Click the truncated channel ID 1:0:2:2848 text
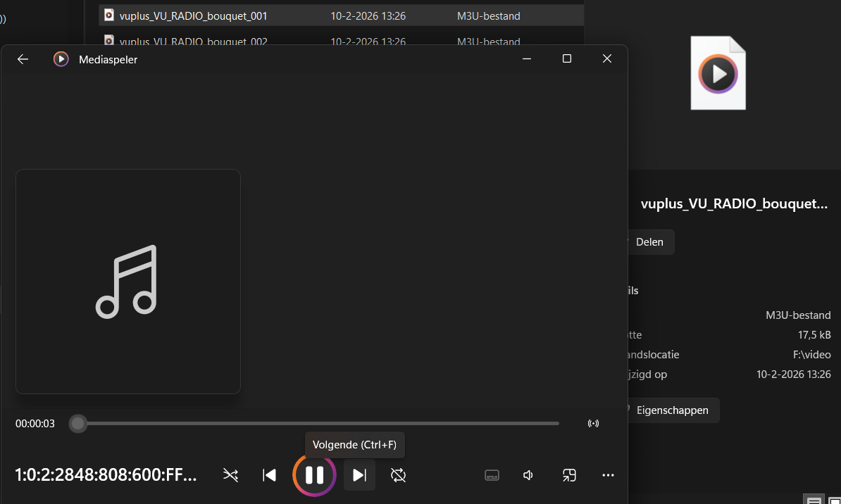841x504 pixels. (x=104, y=475)
